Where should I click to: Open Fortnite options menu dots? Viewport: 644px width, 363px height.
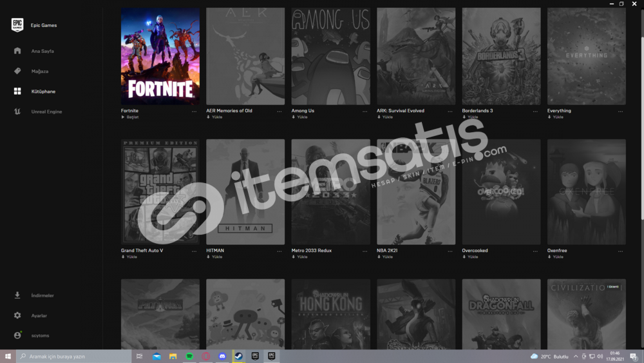click(x=194, y=112)
